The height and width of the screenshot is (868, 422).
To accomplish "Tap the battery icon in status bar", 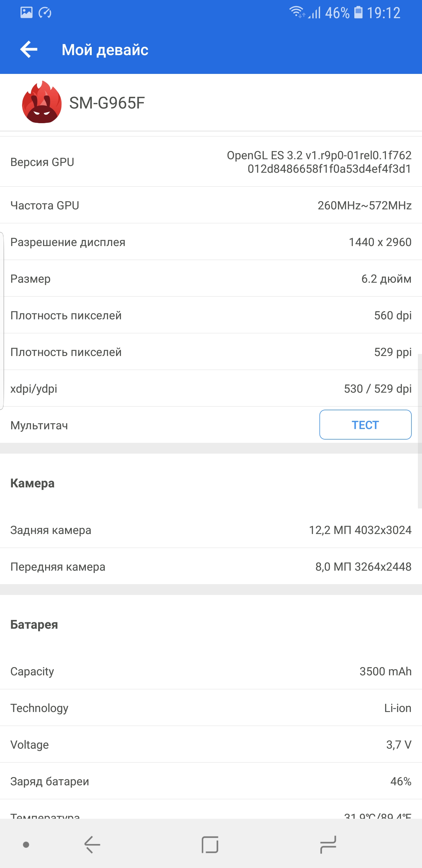I will pos(358,13).
